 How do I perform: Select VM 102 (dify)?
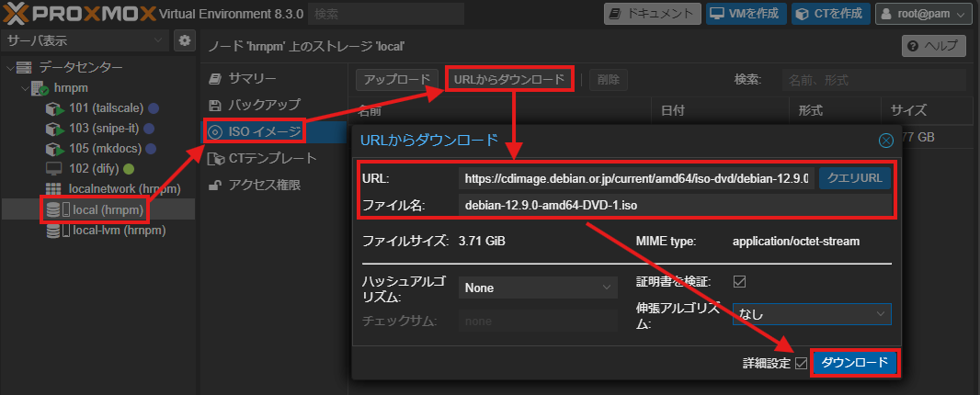tap(95, 169)
